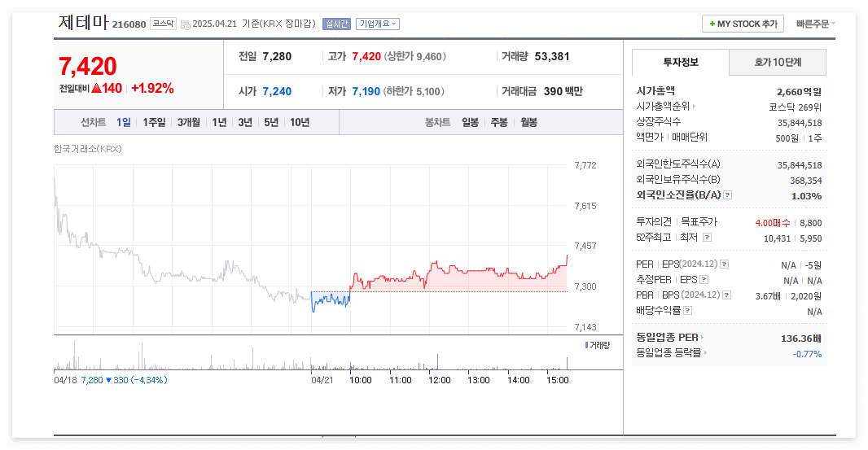Open help icon next to PBR BPS(2024.12)
The height and width of the screenshot is (450, 868).
point(727,295)
